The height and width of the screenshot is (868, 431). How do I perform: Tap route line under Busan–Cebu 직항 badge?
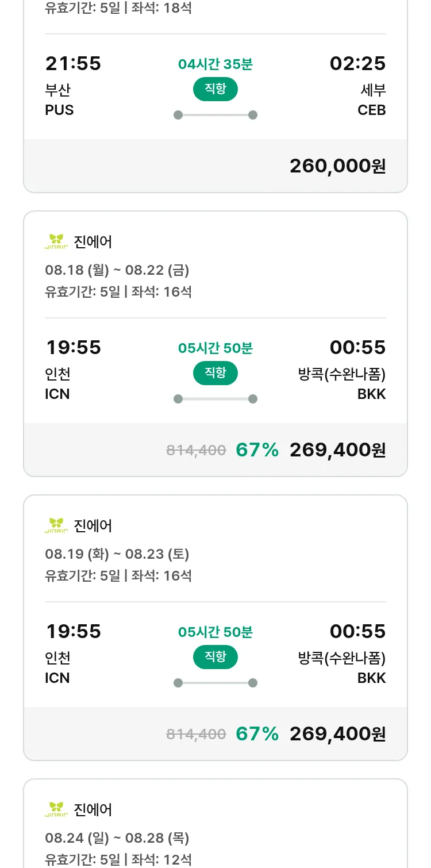[x=215, y=115]
